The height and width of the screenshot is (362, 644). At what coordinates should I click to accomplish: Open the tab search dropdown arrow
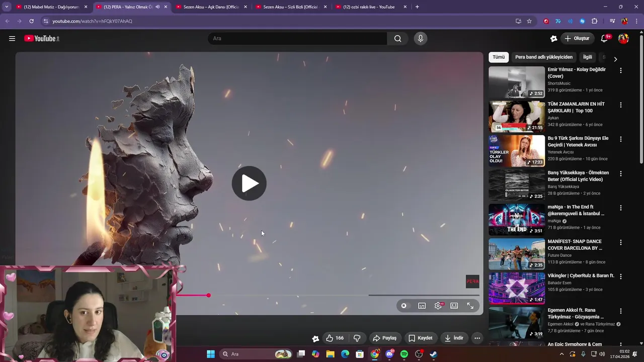[7, 7]
